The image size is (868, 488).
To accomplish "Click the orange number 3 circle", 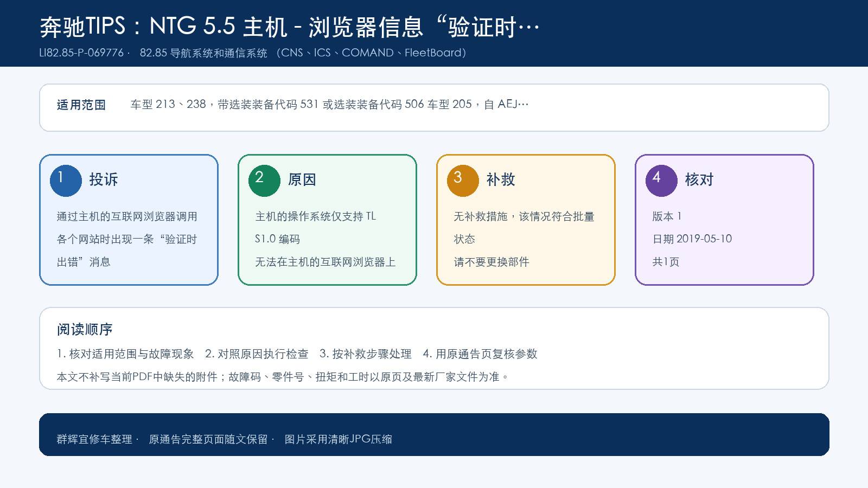I will point(463,181).
